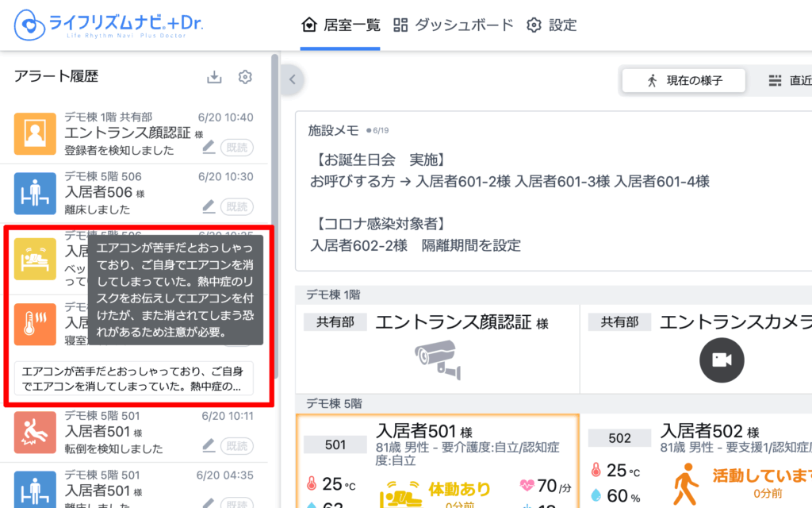Mark 入居者506 10:30 alert as 既読

[236, 206]
